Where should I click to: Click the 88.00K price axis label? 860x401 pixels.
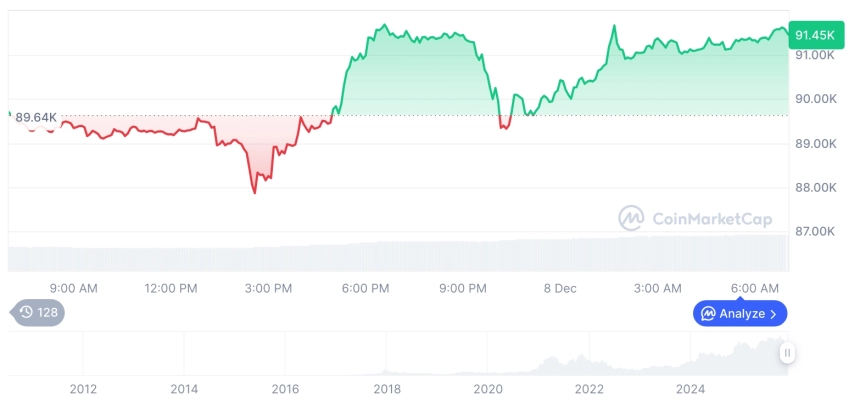814,187
